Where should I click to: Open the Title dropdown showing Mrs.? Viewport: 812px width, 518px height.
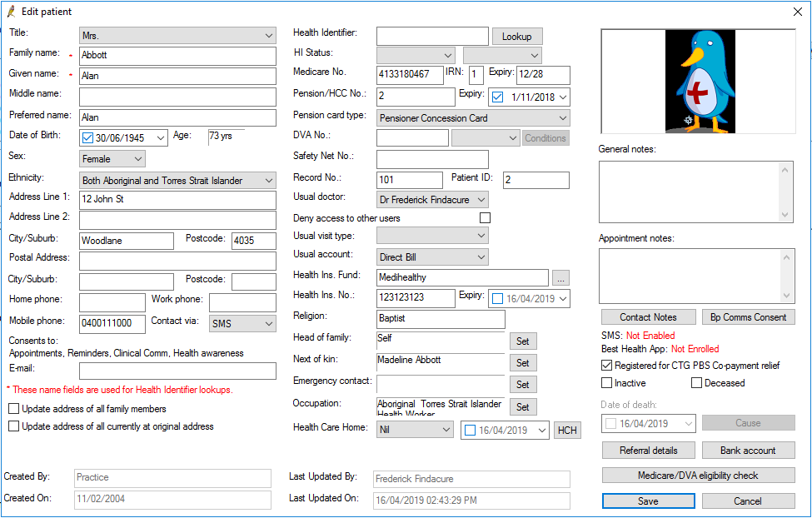click(268, 35)
